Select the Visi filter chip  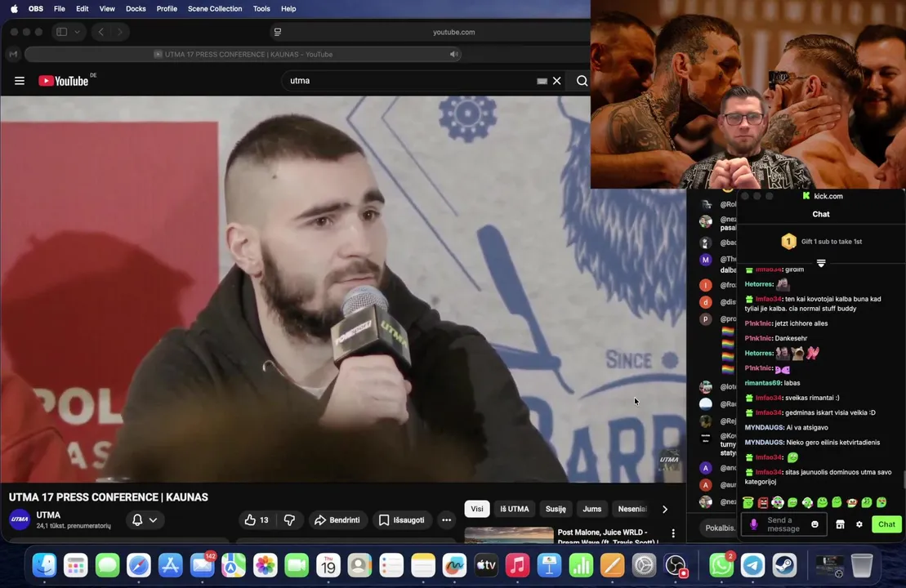pyautogui.click(x=477, y=509)
